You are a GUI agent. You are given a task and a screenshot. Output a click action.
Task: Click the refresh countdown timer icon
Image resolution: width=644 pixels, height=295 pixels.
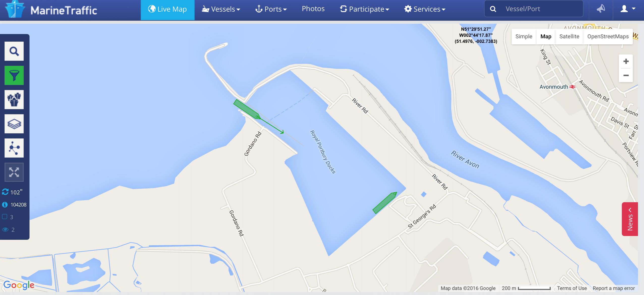pyautogui.click(x=5, y=192)
